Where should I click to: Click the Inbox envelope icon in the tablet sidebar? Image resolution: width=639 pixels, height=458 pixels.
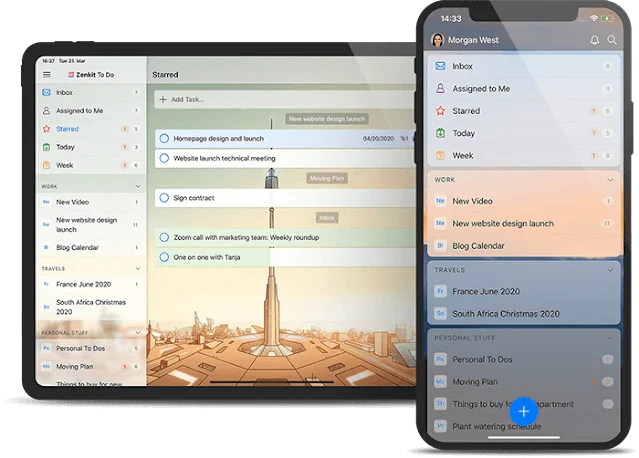(46, 92)
